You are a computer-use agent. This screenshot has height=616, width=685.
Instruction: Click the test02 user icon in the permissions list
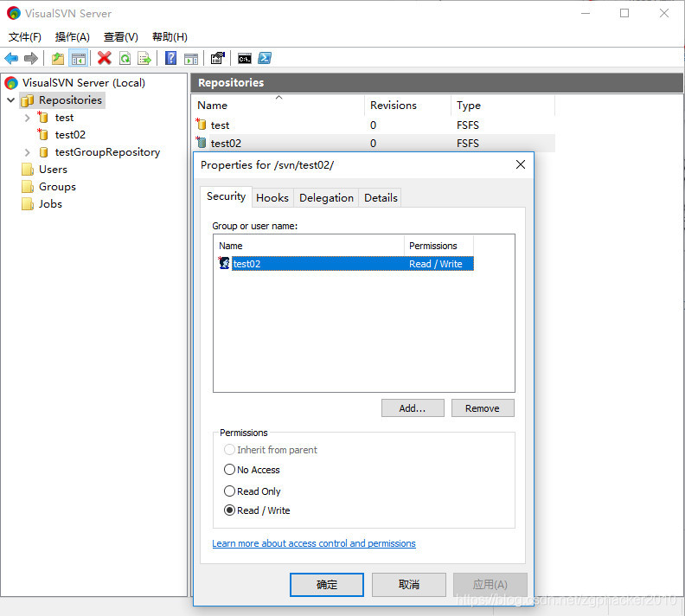[224, 263]
